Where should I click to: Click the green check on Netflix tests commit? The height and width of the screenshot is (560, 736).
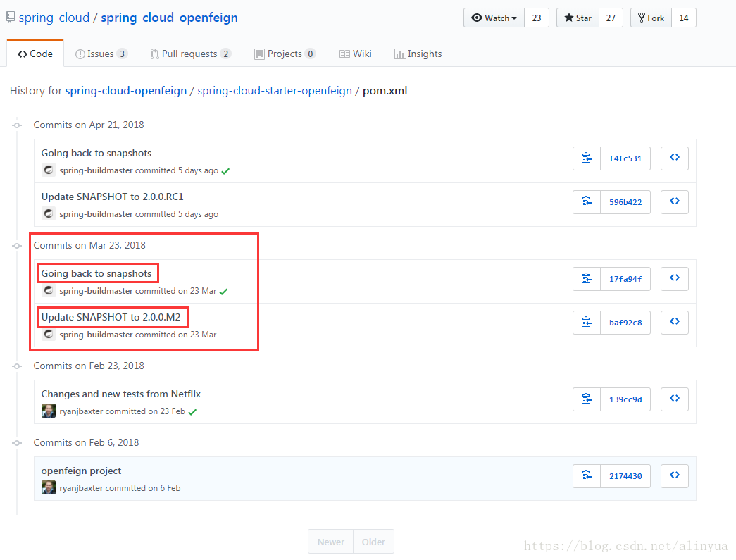pos(192,411)
